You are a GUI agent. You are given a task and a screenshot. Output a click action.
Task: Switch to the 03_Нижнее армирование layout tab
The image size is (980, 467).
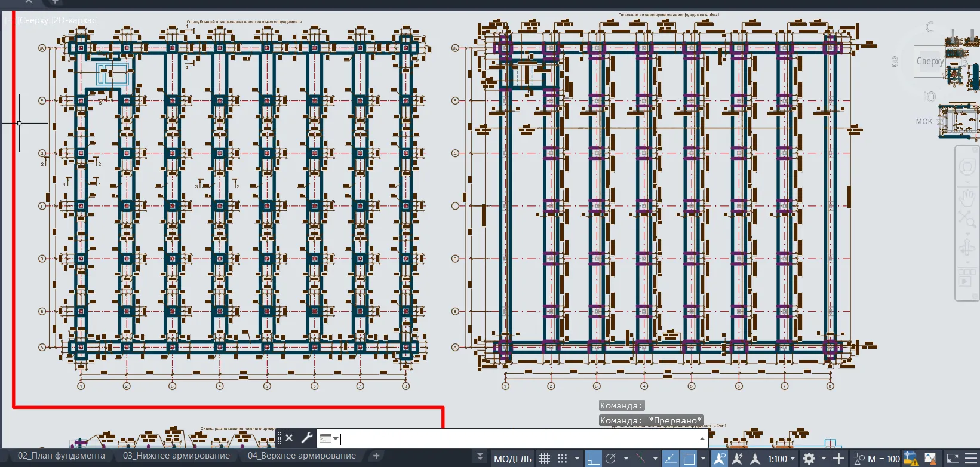[176, 456]
